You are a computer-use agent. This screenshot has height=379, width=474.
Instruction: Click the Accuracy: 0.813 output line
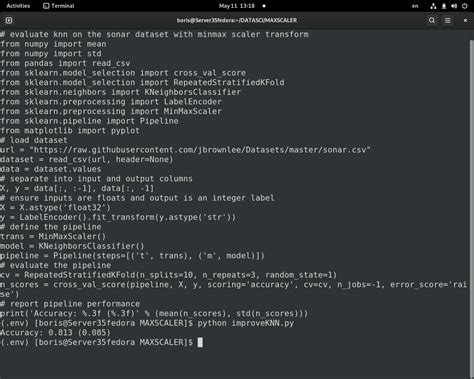55,333
